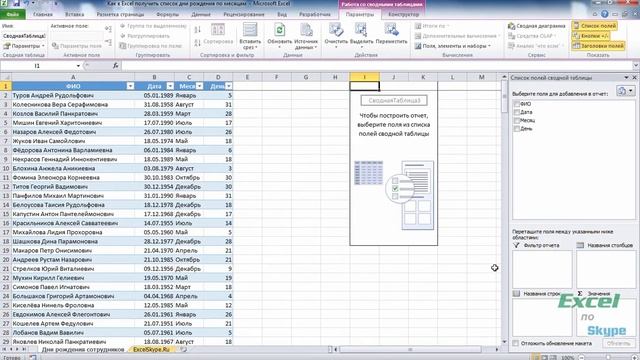Screen dimensions: 640x360
Task: Select cell with Туров Андрей Рудольфович
Action: [x=73, y=96]
